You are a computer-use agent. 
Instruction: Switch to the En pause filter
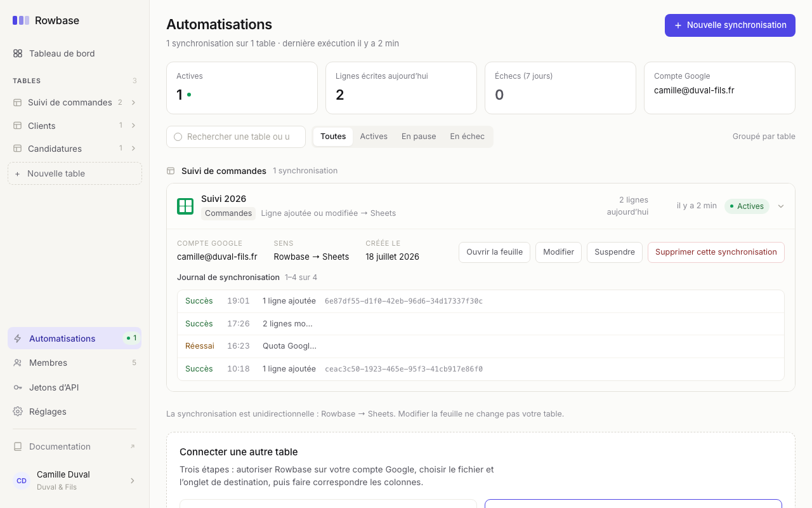click(419, 137)
